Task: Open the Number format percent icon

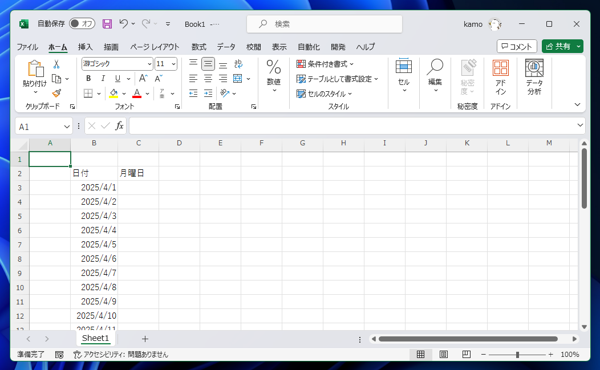Action: (x=274, y=67)
